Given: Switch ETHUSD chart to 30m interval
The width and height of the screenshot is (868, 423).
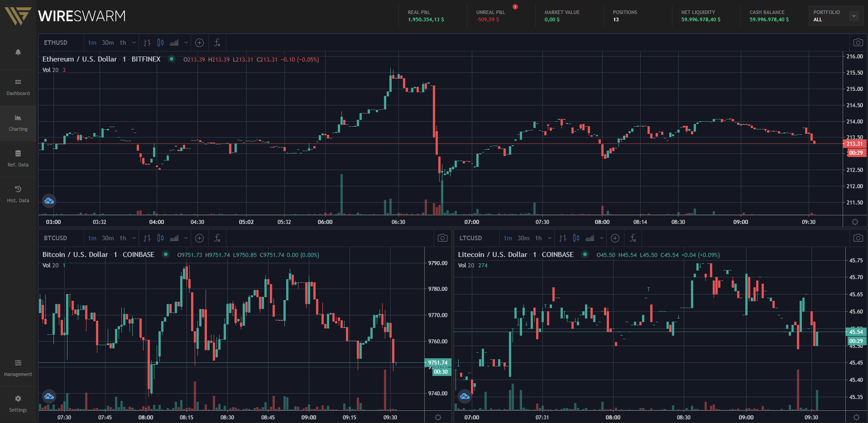Looking at the screenshot, I should point(108,43).
